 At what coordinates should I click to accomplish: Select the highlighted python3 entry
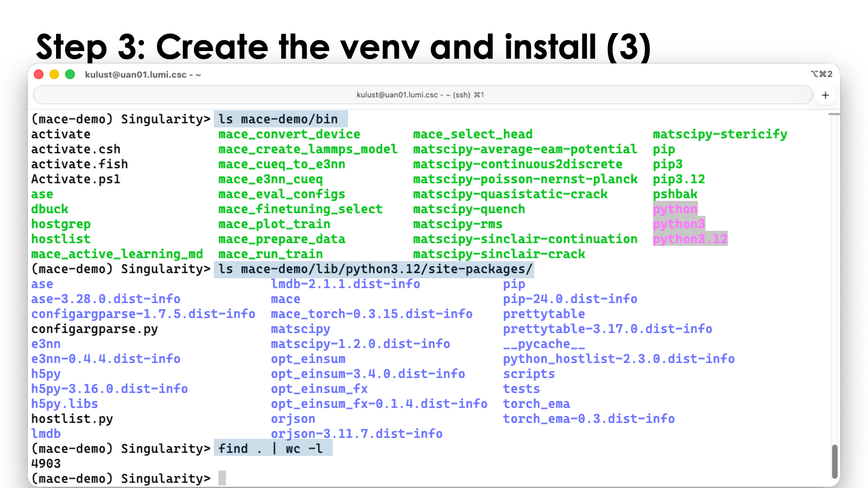[679, 224]
